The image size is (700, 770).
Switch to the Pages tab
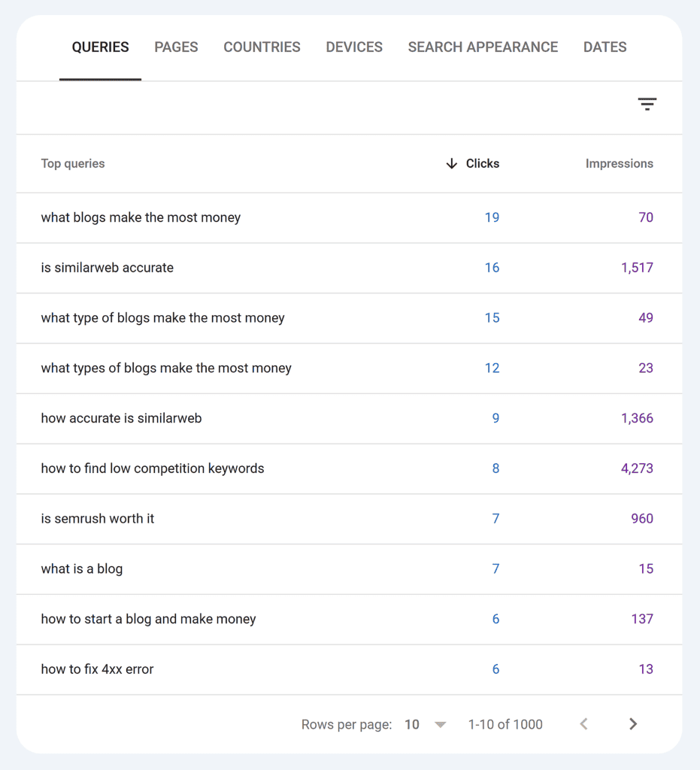point(176,47)
